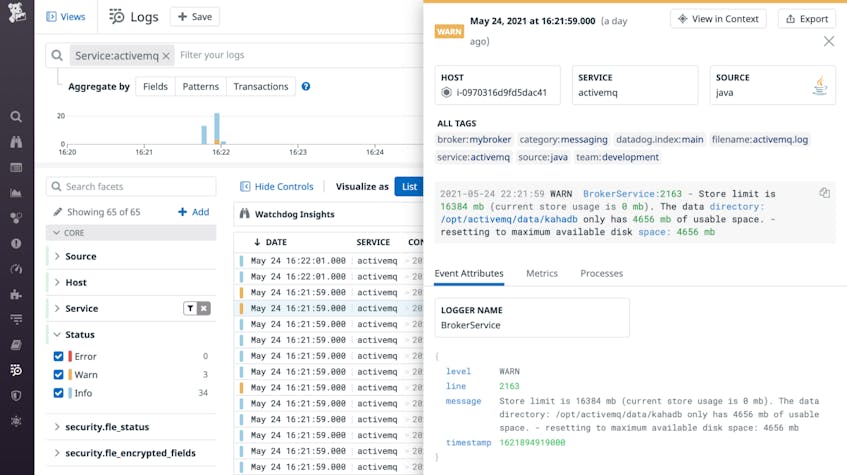The image size is (847, 475).
Task: Clear the Service facet with x icon
Action: [x=204, y=309]
